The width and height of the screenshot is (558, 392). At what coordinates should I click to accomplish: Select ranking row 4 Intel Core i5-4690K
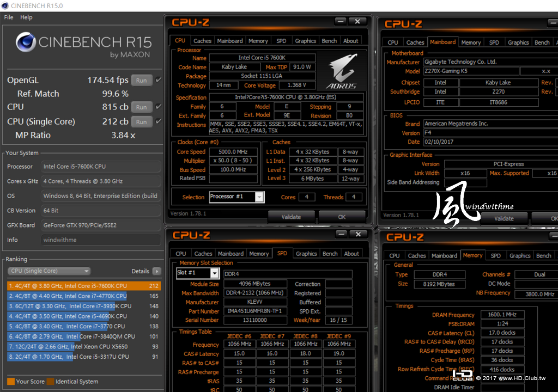click(x=84, y=316)
